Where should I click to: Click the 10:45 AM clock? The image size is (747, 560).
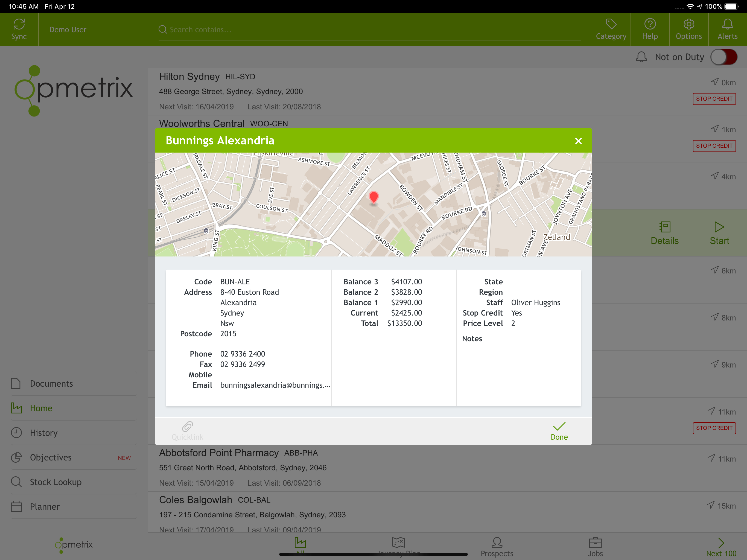(x=24, y=6)
